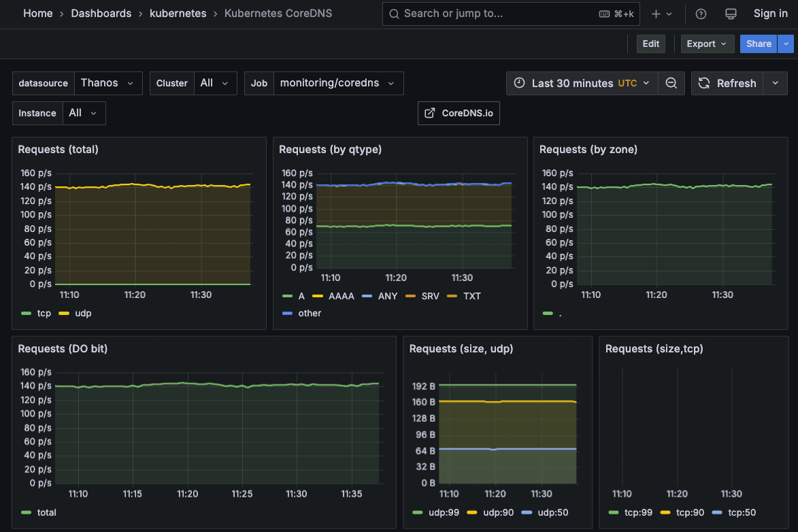Expand the new item chevron beside plus
The image size is (798, 532).
pos(669,14)
